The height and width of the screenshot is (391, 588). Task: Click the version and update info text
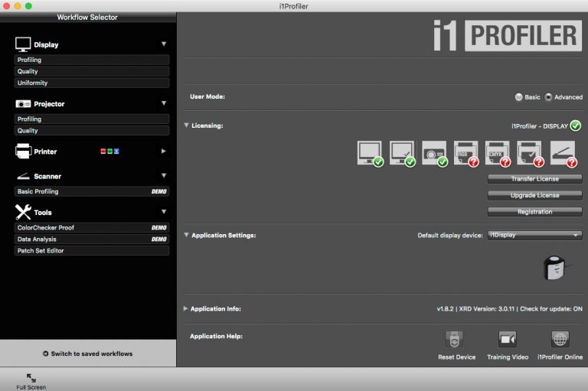(509, 309)
